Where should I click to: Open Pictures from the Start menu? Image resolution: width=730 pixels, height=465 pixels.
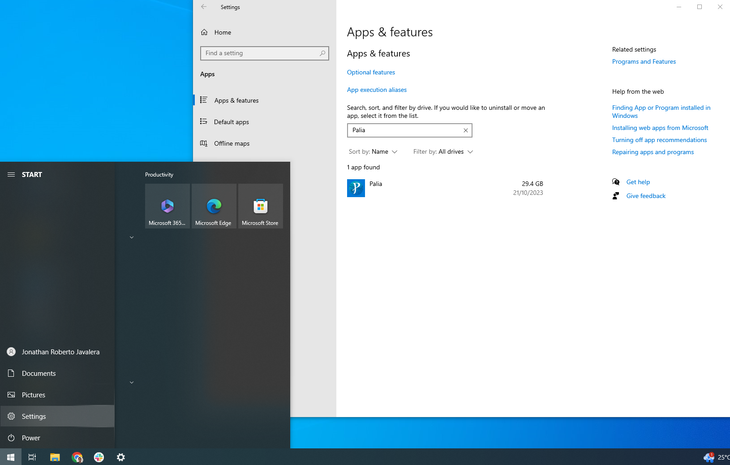(x=57, y=395)
